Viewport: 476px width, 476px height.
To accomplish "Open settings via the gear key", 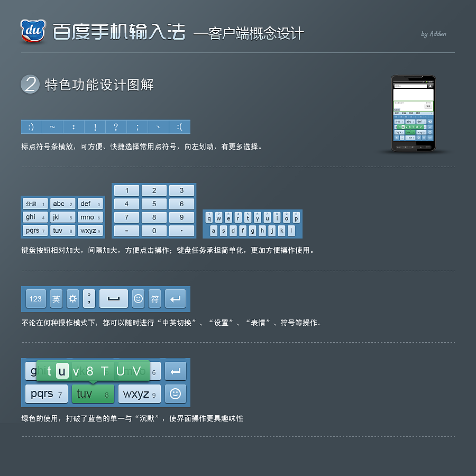I will point(72,299).
